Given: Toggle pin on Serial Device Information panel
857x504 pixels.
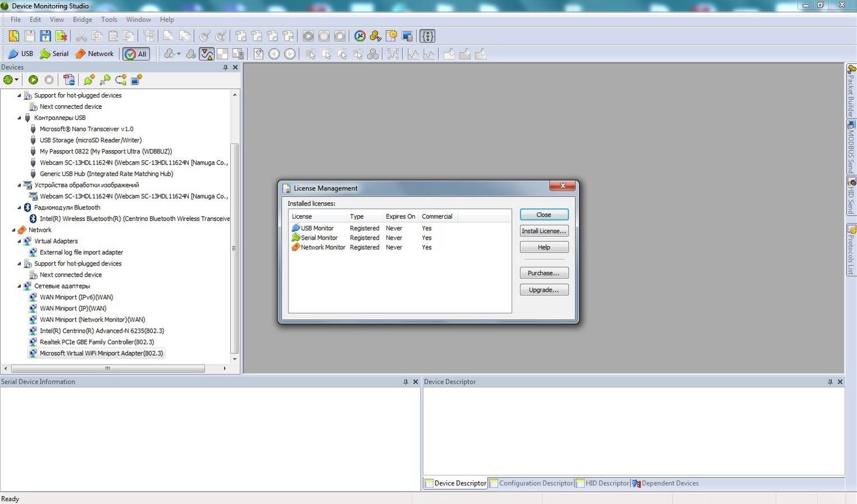Looking at the screenshot, I should coord(406,382).
